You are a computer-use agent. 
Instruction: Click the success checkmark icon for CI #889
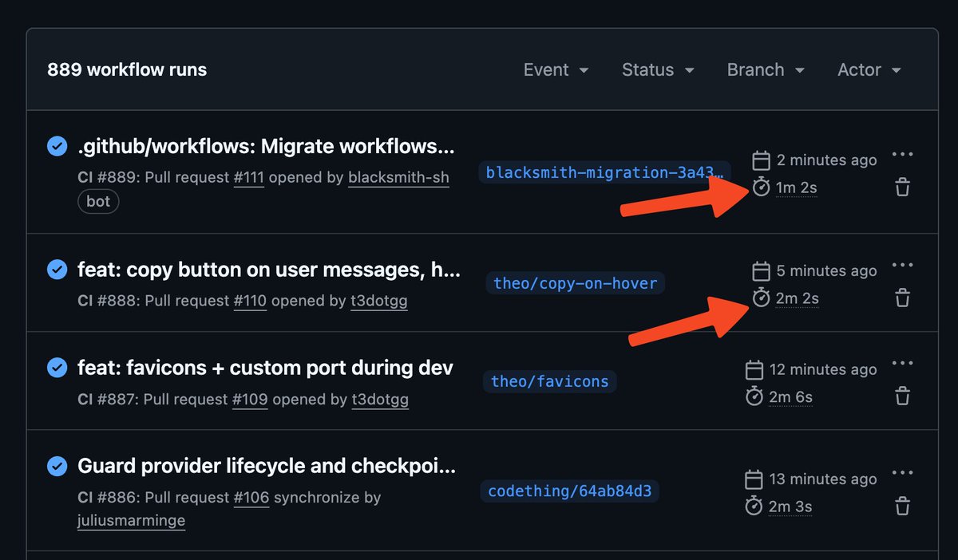57,147
